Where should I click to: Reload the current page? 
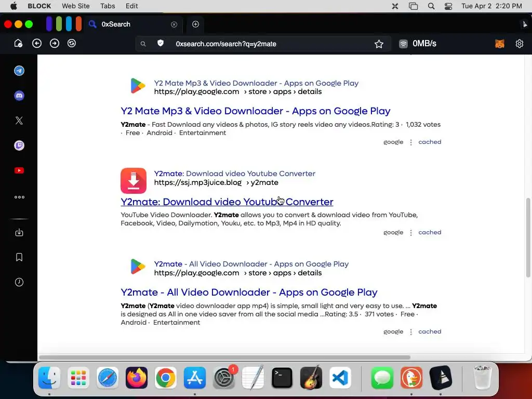[72, 44]
